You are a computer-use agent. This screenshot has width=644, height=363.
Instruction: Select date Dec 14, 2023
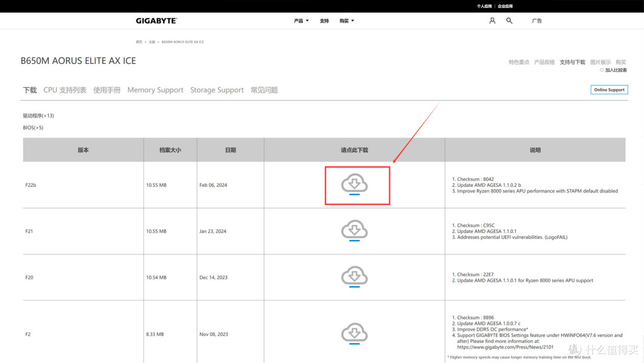tap(213, 278)
